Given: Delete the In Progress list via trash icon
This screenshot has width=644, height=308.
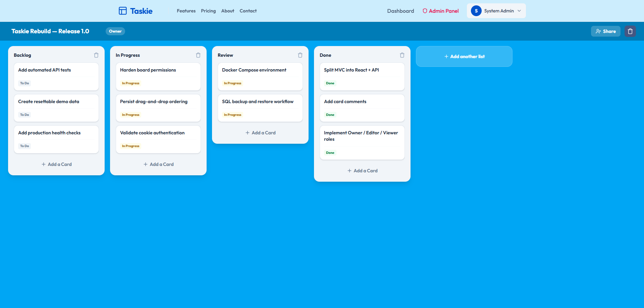Looking at the screenshot, I should pos(198,55).
